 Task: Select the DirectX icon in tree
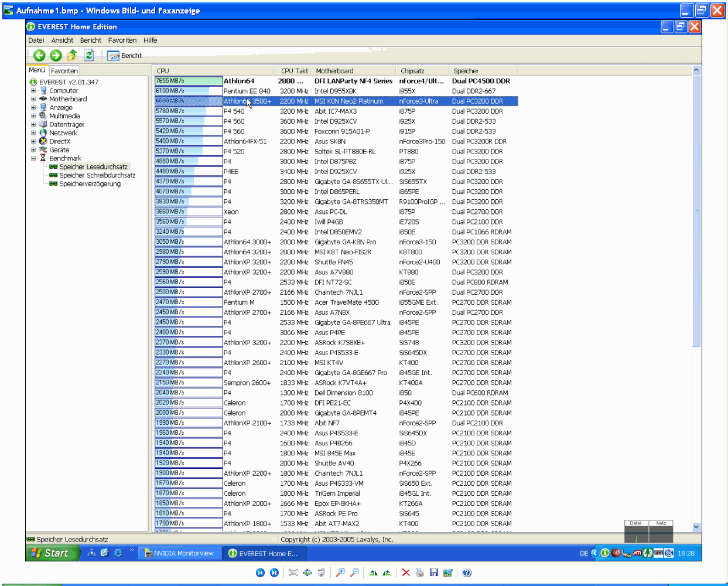[x=43, y=141]
